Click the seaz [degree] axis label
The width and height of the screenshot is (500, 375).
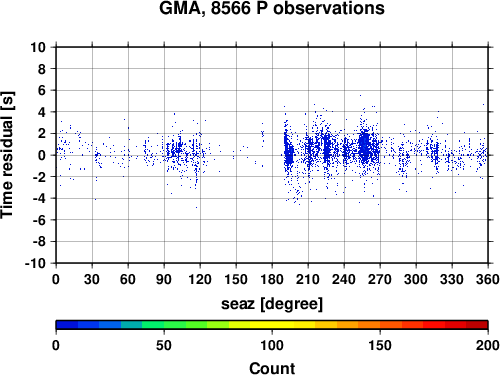pyautogui.click(x=272, y=304)
